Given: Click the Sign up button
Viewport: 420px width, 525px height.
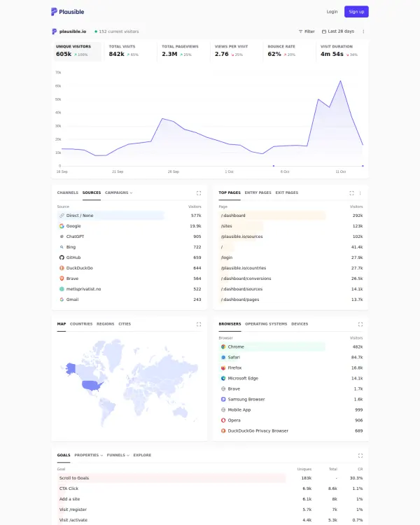Looking at the screenshot, I should coord(356,12).
